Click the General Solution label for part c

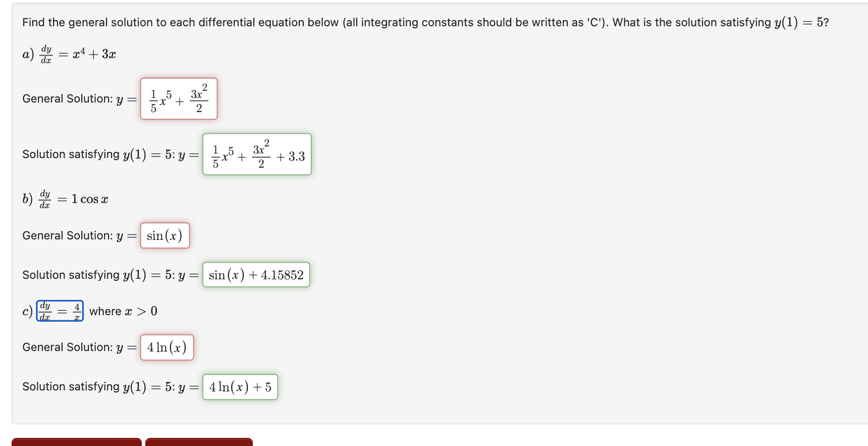68,347
